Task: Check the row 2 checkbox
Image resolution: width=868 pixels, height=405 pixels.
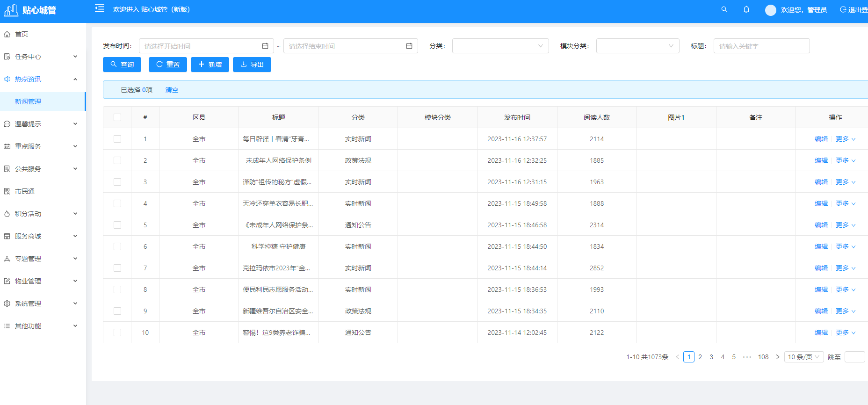Action: click(117, 160)
